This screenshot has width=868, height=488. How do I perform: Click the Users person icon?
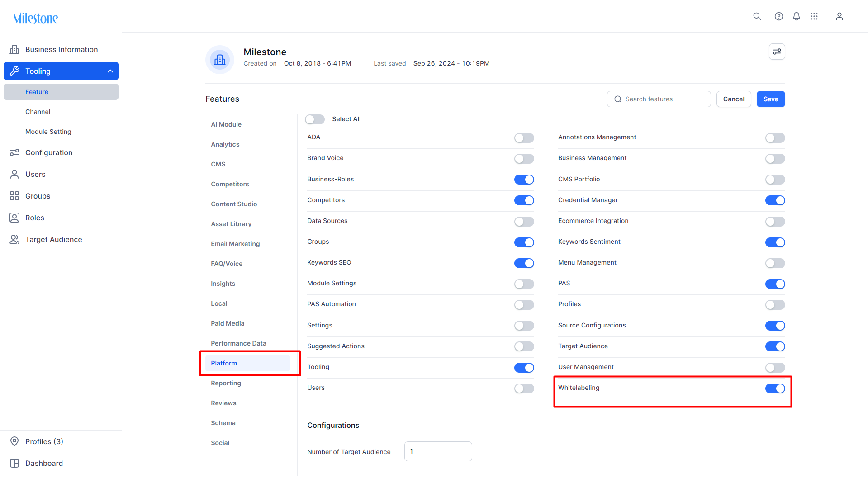pos(14,174)
